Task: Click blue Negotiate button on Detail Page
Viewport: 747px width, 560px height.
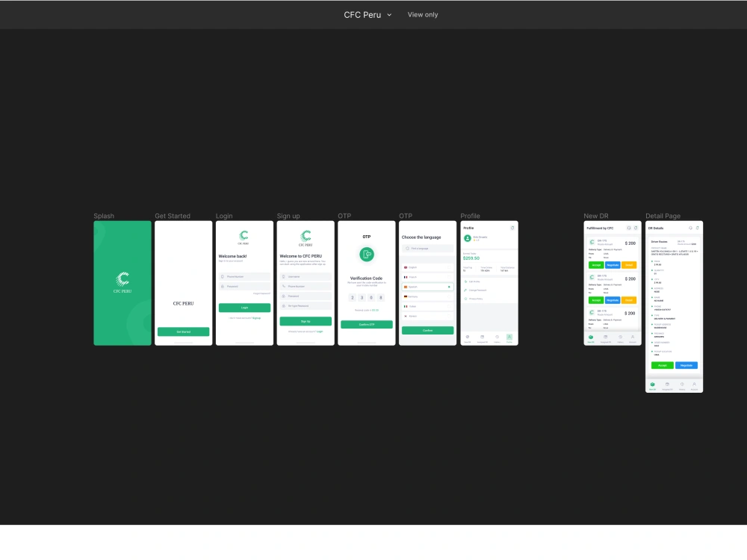Action: point(686,365)
